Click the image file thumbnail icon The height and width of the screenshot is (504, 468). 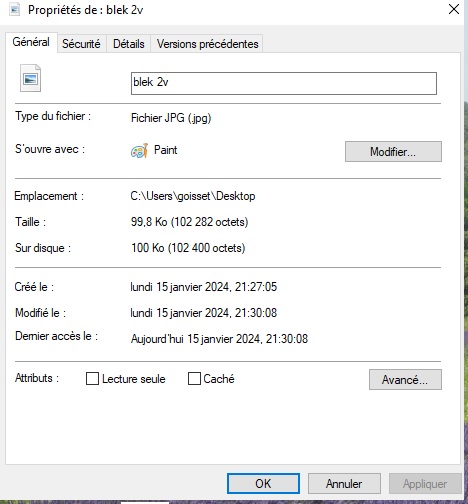30,78
